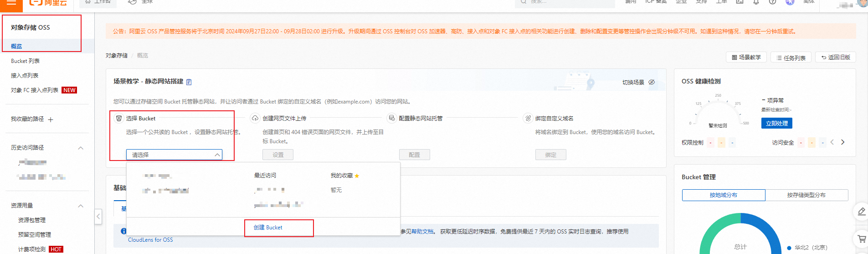Open ICP 备案 in top menu

coord(656,2)
